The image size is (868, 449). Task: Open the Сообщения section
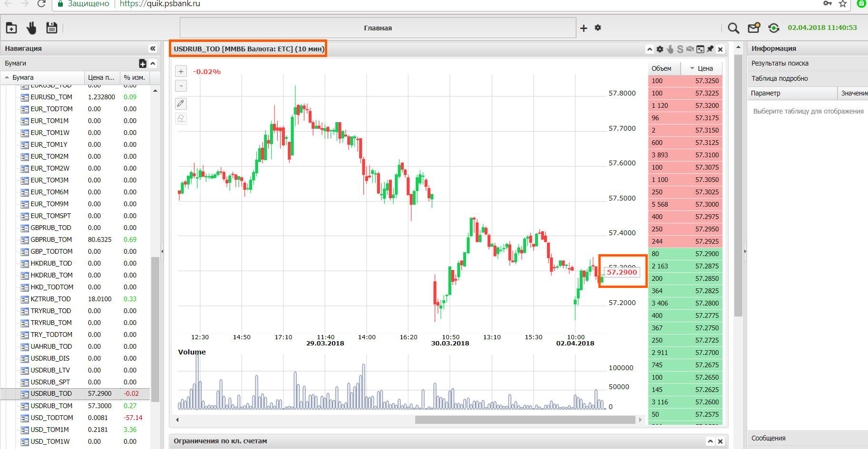coord(808,438)
